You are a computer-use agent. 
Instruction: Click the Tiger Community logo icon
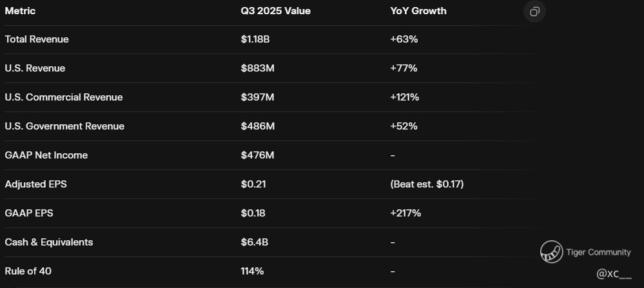coord(551,253)
